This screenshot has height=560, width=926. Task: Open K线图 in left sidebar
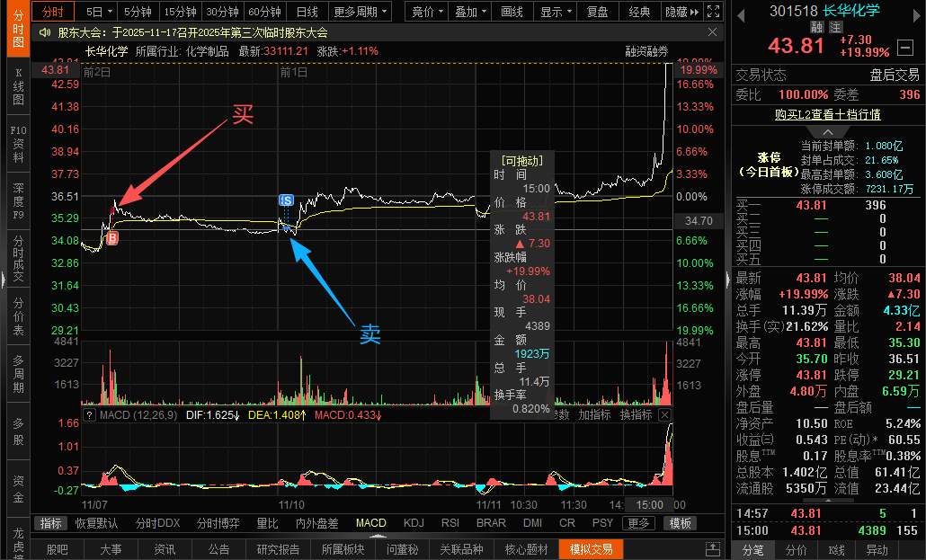[x=18, y=87]
